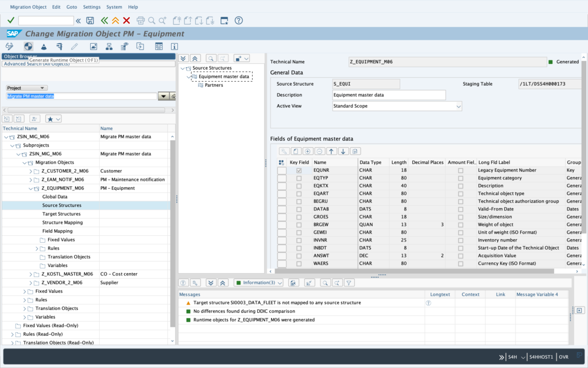Select Target Structures in the tree
Viewport: 588px width, 368px height.
point(61,214)
